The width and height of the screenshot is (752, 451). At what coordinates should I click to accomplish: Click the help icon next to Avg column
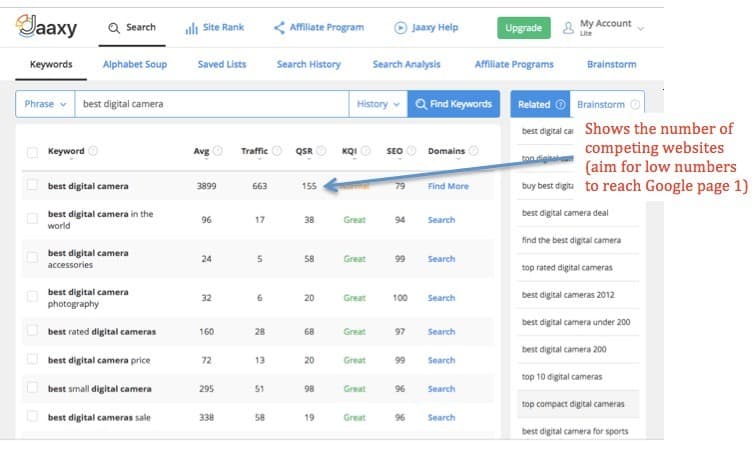tap(218, 151)
